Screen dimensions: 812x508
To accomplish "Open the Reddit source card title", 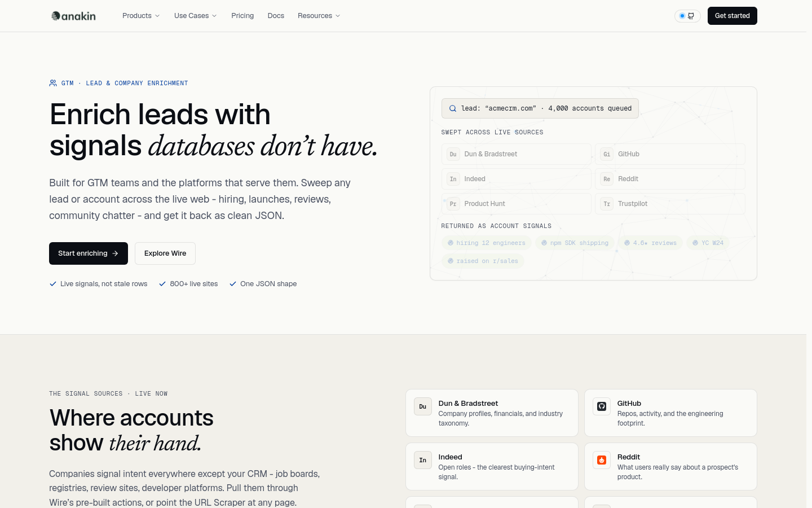I will point(629,457).
